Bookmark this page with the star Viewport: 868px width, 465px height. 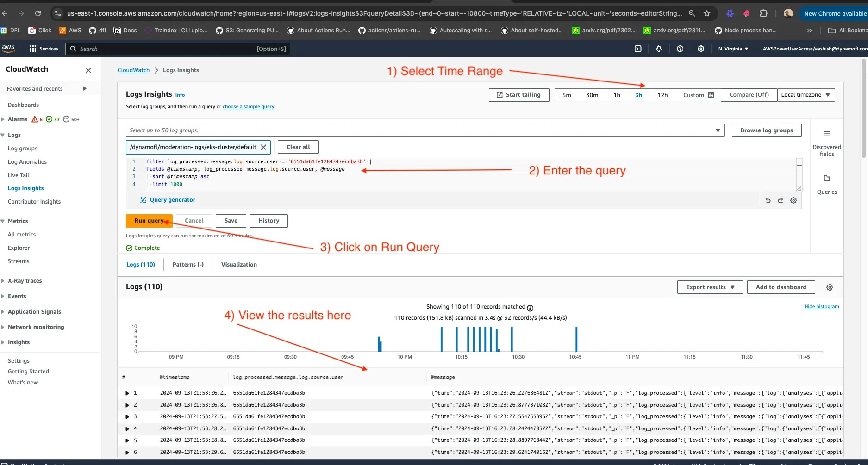pyautogui.click(x=707, y=13)
